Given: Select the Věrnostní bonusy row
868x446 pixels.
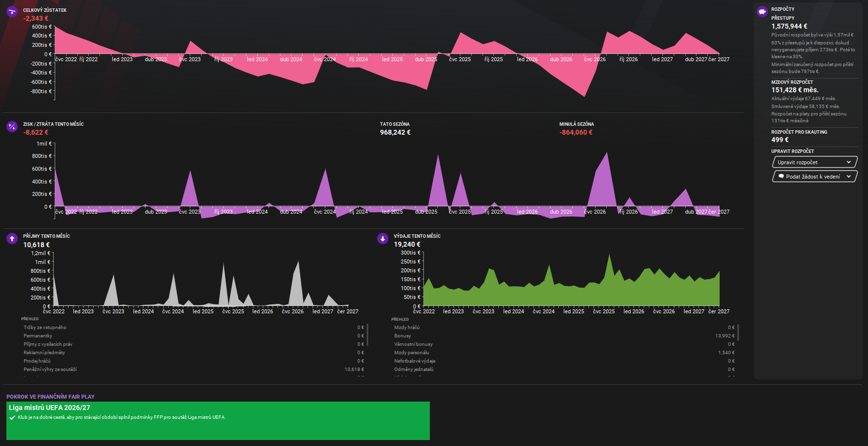Looking at the screenshot, I should click(564, 344).
